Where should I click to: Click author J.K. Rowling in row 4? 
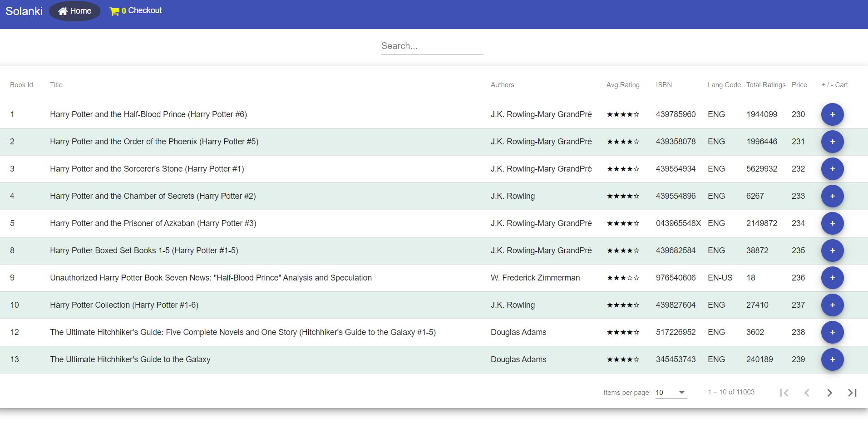[x=513, y=196]
